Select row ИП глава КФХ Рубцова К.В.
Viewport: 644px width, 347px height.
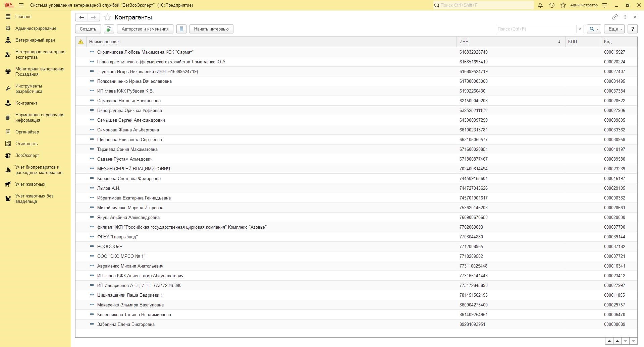[x=356, y=91]
